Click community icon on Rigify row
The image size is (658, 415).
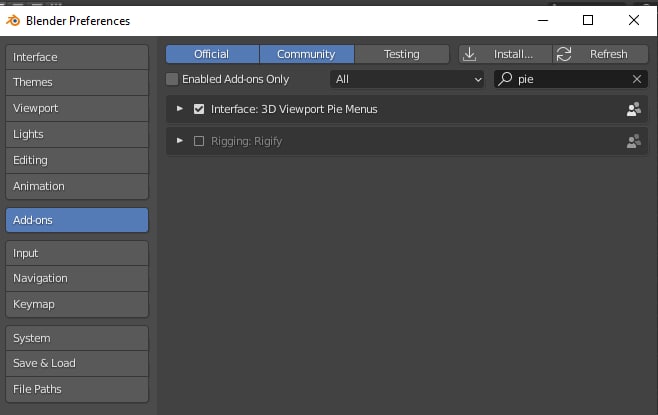(x=634, y=141)
